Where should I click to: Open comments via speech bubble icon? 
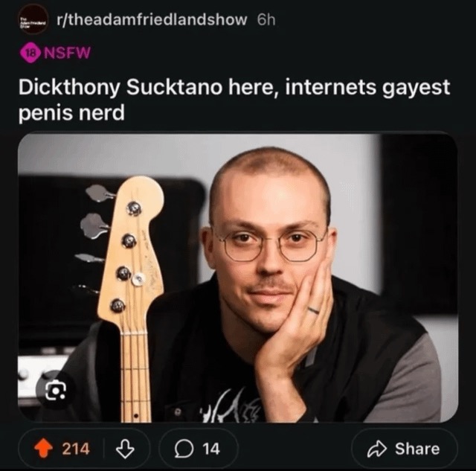point(184,449)
